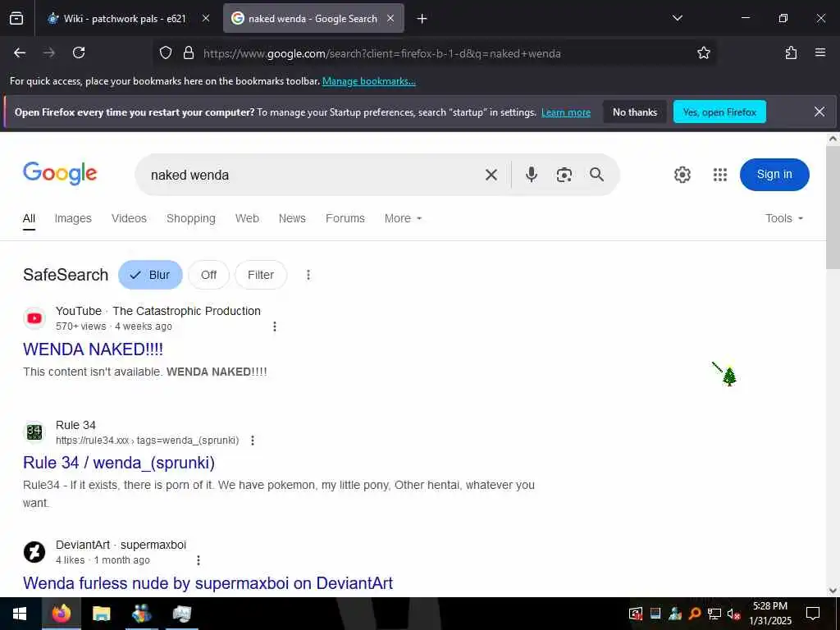Viewport: 840px width, 630px height.
Task: Open the Rule 34 / wenda_(sprunki) result
Action: click(119, 463)
